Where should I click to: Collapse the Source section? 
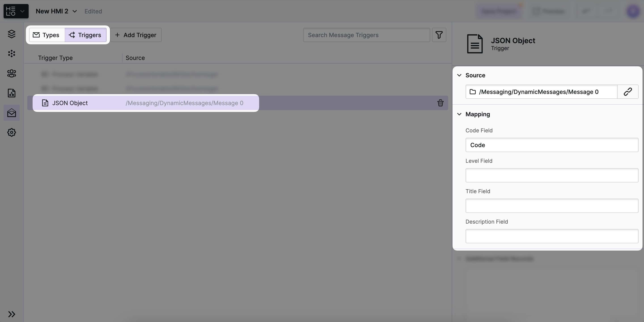(x=459, y=75)
